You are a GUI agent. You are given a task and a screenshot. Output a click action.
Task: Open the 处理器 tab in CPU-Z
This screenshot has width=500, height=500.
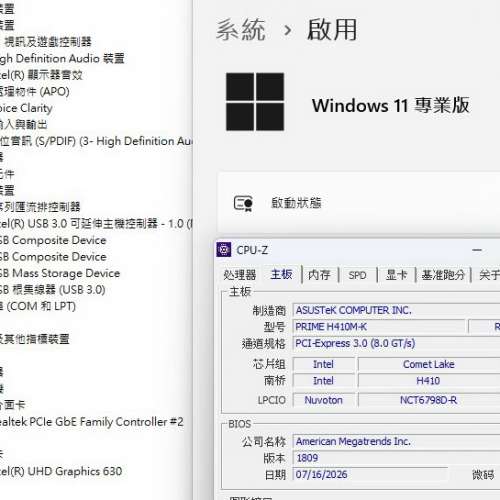coord(240,275)
